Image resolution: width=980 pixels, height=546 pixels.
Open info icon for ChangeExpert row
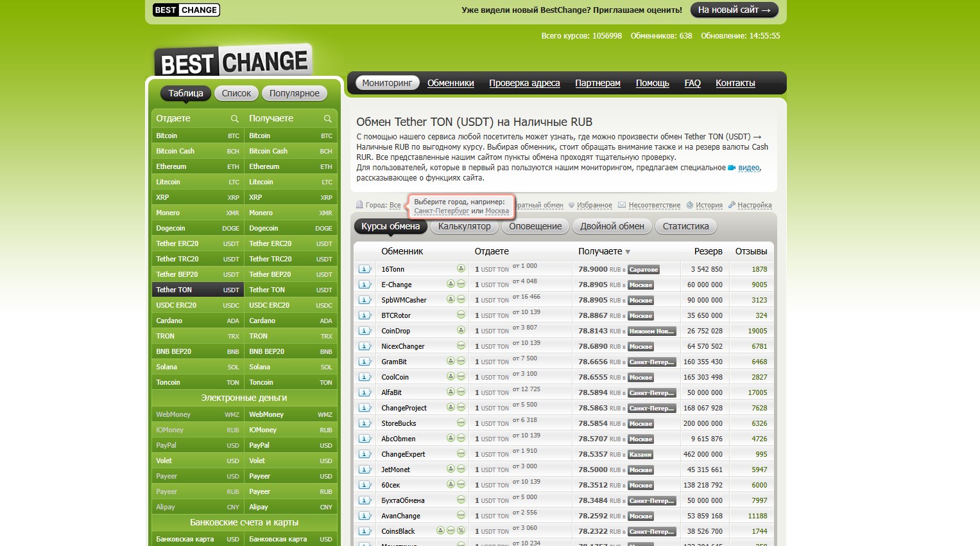click(365, 454)
